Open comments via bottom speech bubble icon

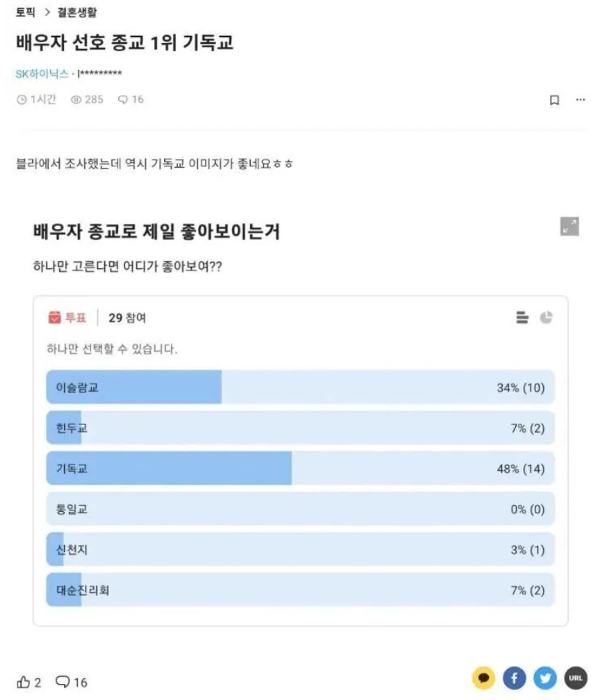click(x=63, y=682)
